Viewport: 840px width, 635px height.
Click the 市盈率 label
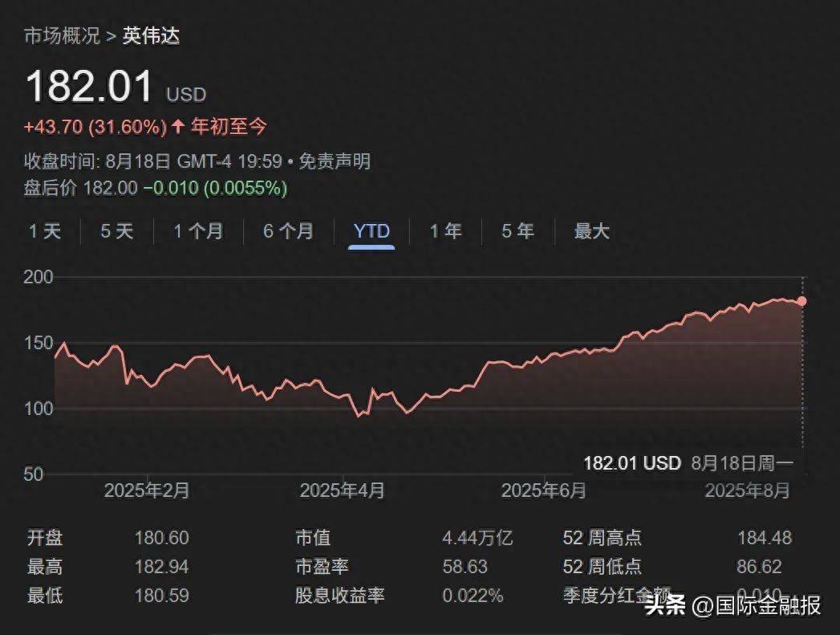click(x=322, y=567)
